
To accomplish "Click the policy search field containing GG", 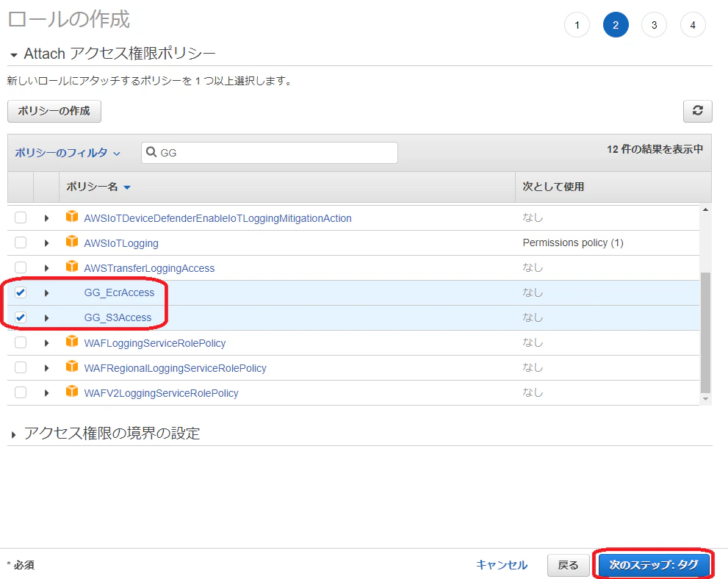I will click(270, 153).
